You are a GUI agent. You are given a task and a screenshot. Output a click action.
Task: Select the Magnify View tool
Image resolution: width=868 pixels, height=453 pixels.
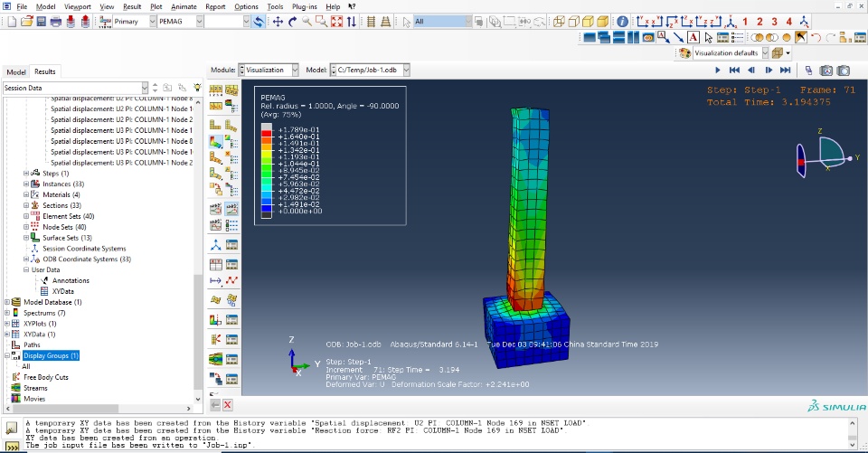point(307,22)
